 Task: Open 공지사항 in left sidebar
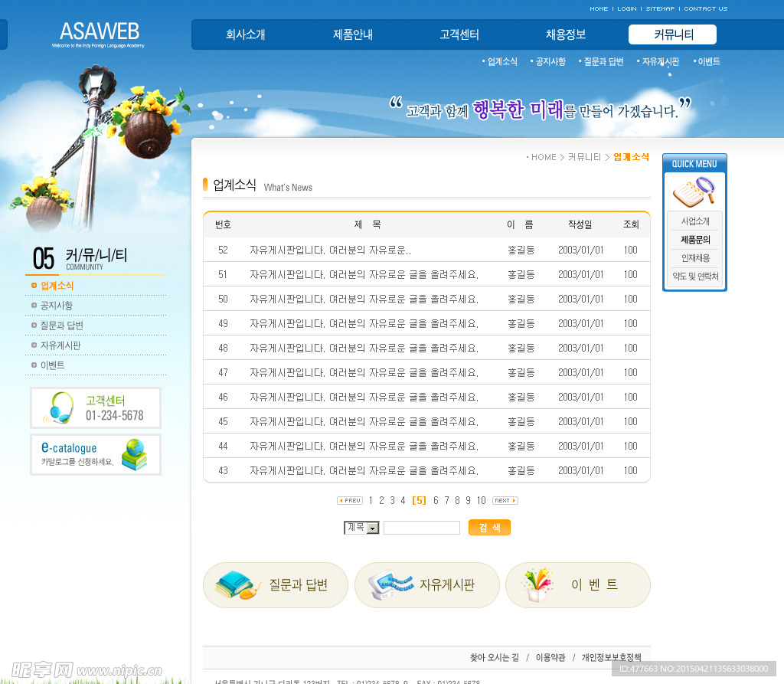[57, 306]
